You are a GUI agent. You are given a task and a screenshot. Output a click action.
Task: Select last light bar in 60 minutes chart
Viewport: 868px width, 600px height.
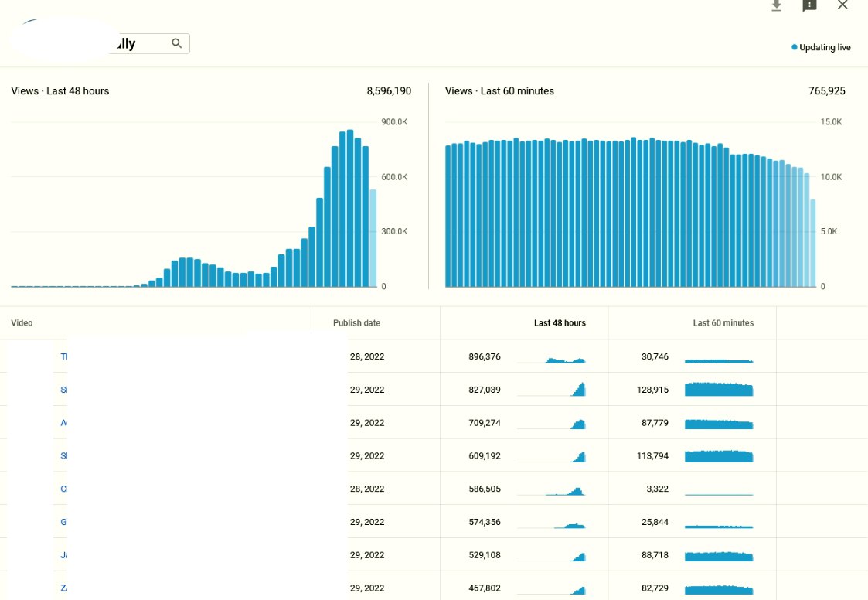tap(812, 244)
